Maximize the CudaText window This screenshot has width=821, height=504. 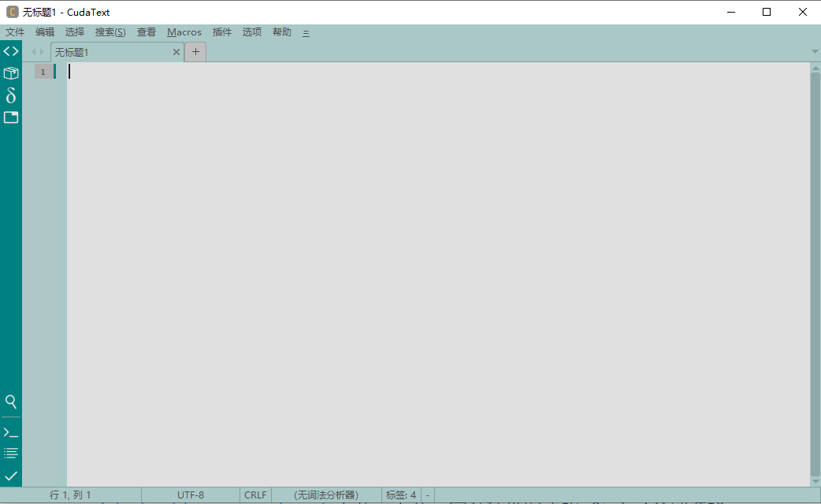[x=767, y=12]
